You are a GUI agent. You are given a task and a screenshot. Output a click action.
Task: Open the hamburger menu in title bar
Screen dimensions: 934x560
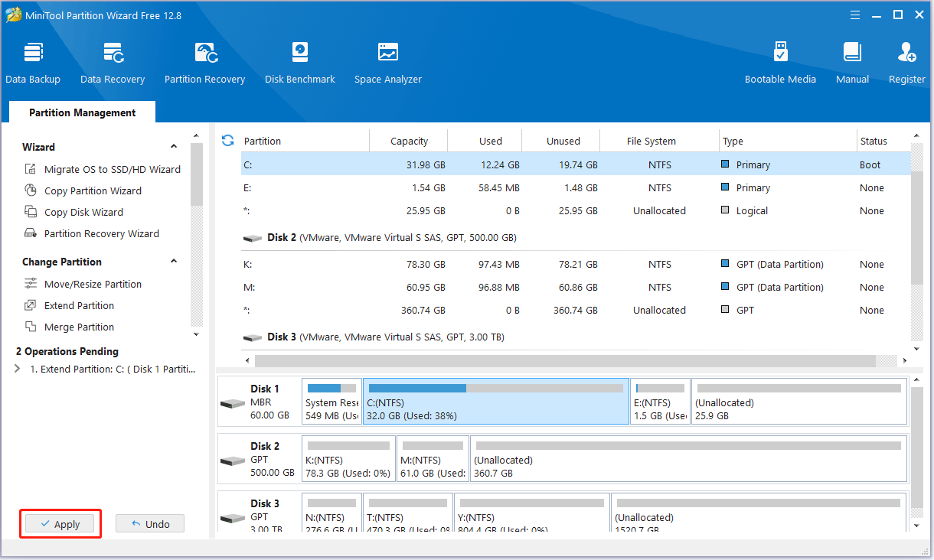click(856, 15)
